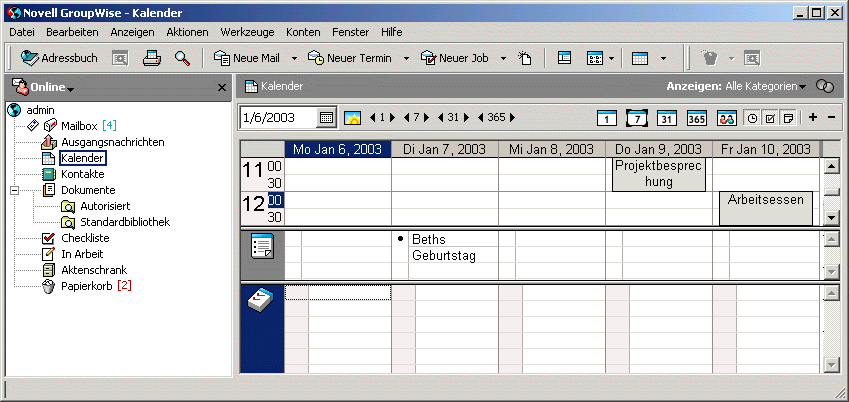Click appointments pane scroll down arrow
This screenshot has height=402, width=849.
[831, 218]
